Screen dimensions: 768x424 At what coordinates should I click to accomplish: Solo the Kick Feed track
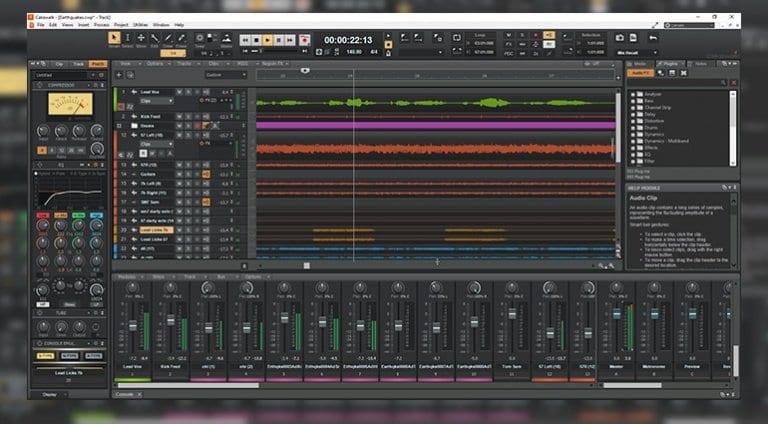tap(187, 117)
